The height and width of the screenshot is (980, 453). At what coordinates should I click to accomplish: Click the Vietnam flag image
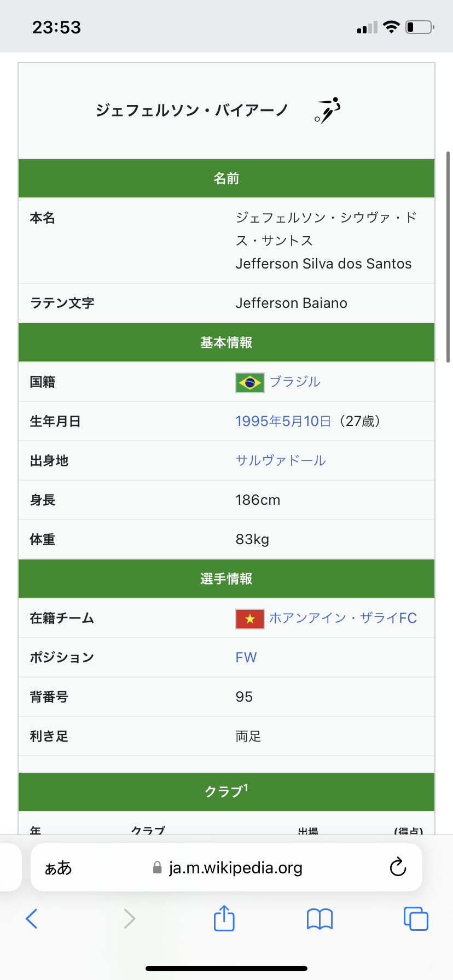click(250, 619)
